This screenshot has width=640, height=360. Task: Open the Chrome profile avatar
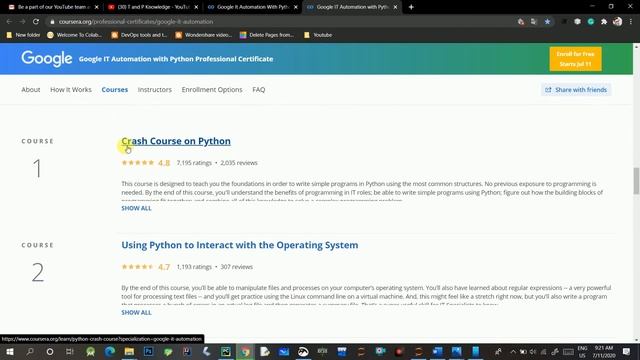[618, 22]
